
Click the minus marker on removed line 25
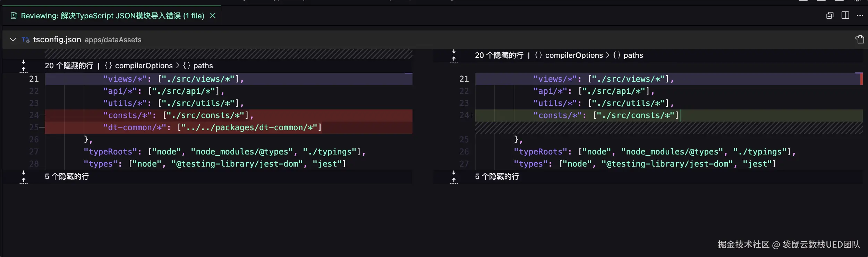[x=42, y=127]
